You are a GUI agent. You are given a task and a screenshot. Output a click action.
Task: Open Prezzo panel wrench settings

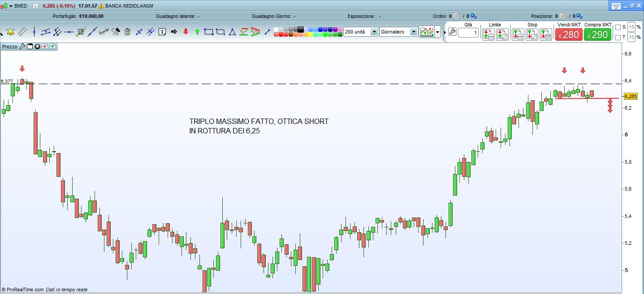(22, 46)
